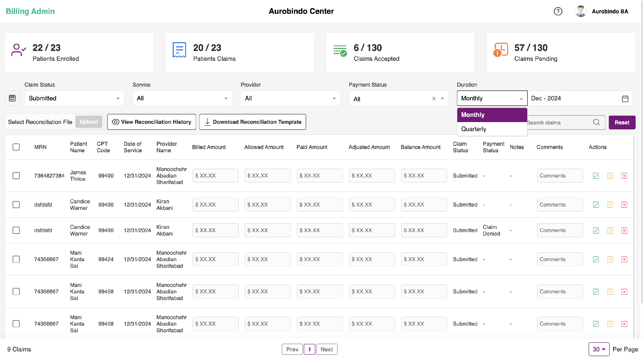The height and width of the screenshot is (360, 644).
Task: Click the search claims magnifier icon
Action: (x=596, y=122)
